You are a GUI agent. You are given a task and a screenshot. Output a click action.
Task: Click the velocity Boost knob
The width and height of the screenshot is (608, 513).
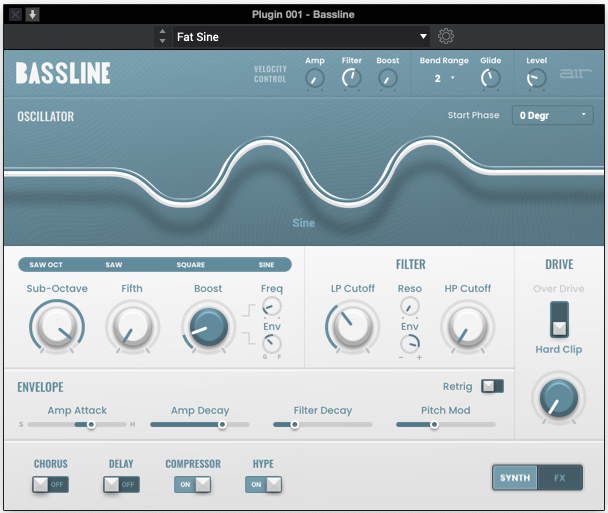387,78
